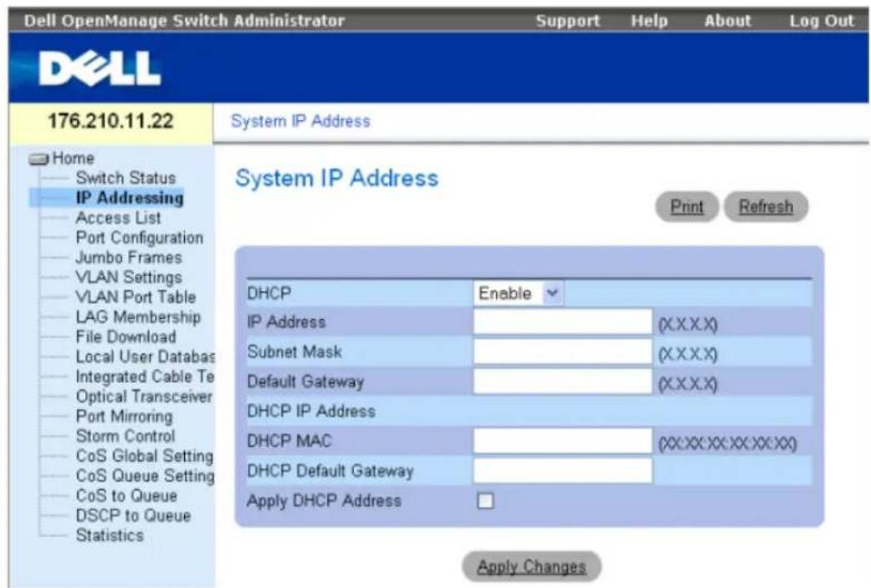Click into the Subnet Mask field
Screen dimensions: 871x588
tap(563, 351)
